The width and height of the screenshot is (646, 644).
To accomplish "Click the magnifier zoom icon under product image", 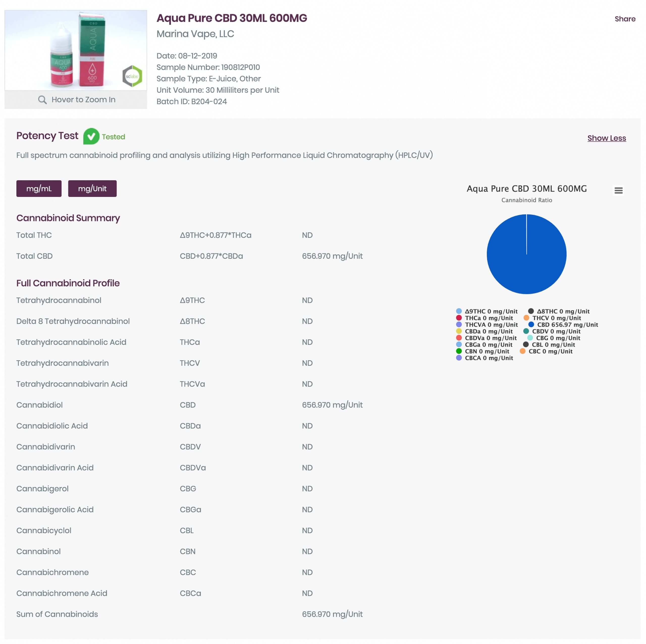I will click(x=42, y=100).
